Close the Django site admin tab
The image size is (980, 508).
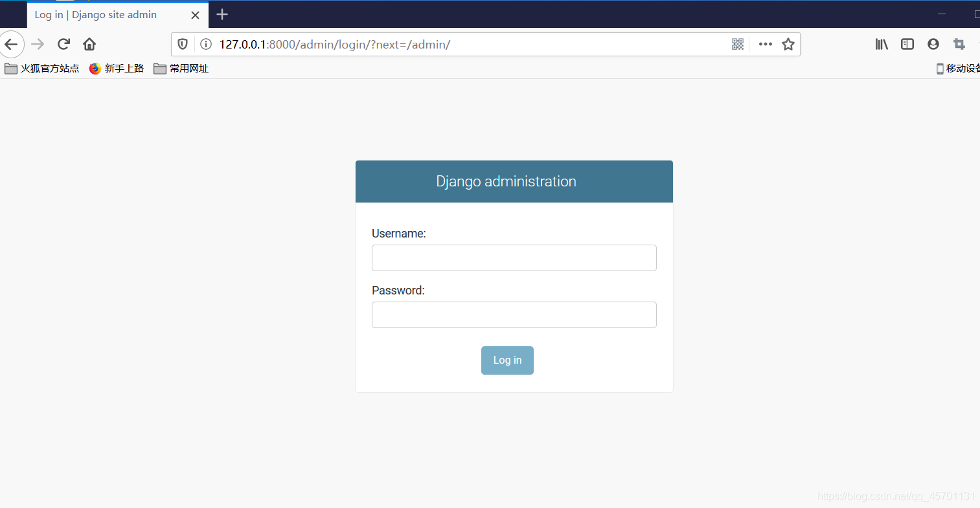(195, 15)
